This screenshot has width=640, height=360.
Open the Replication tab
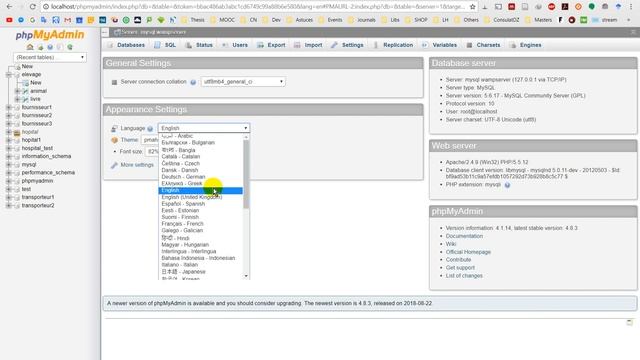393,45
